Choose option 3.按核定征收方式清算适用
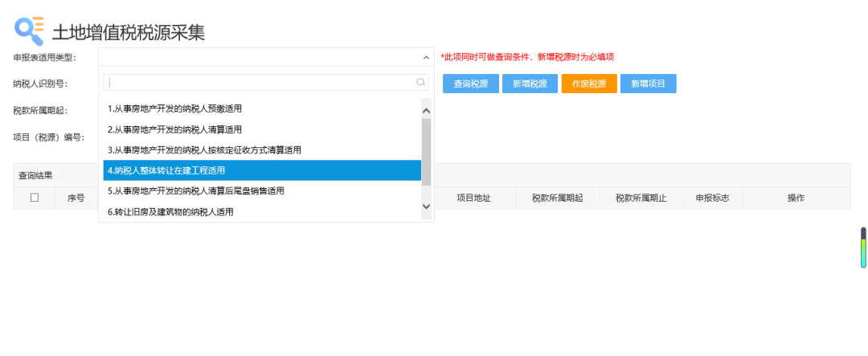Screen dimensions: 868x356 [x=262, y=150]
